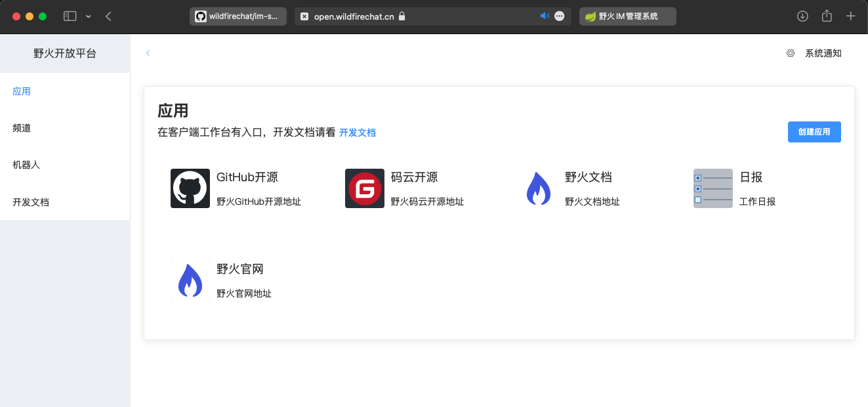Screen dimensions: 868x407
Task: Click the open.wildfirechat.cn address field
Action: [x=433, y=16]
